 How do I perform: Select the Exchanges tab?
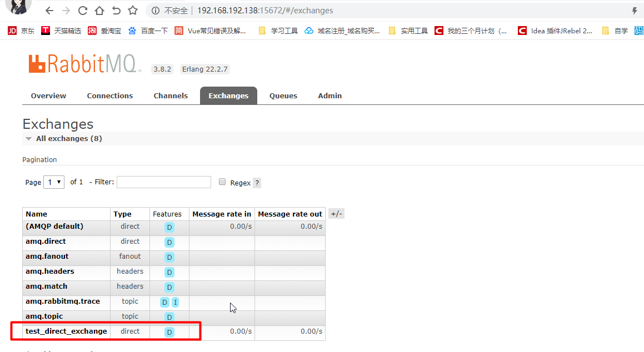pyautogui.click(x=228, y=95)
